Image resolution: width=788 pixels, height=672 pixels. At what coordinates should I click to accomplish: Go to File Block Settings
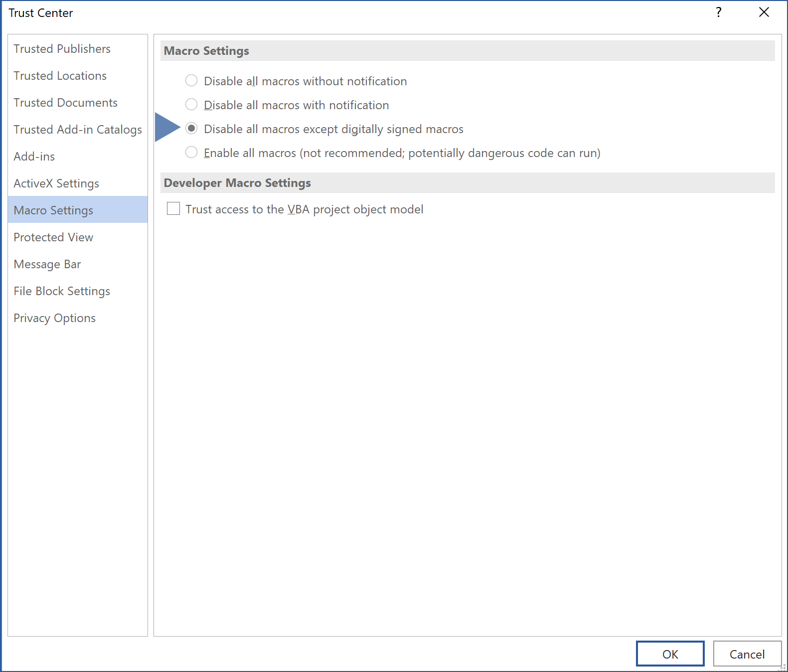62,291
